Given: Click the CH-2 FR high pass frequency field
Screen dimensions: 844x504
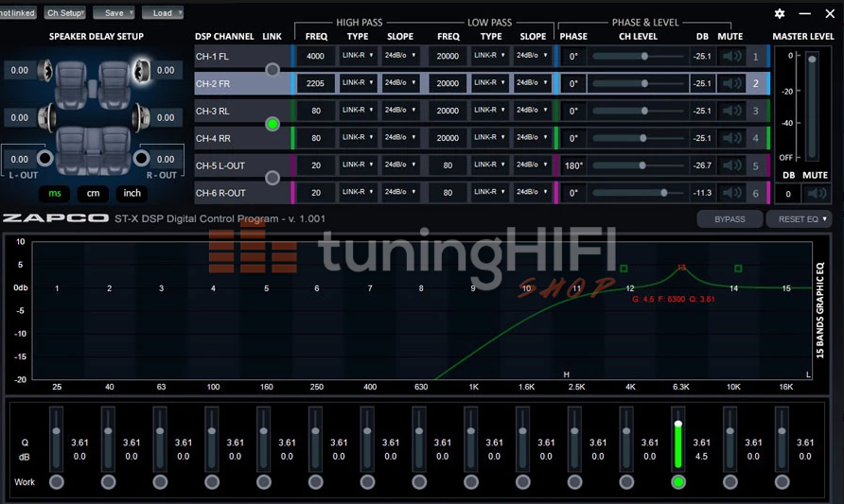Looking at the screenshot, I should pos(315,84).
